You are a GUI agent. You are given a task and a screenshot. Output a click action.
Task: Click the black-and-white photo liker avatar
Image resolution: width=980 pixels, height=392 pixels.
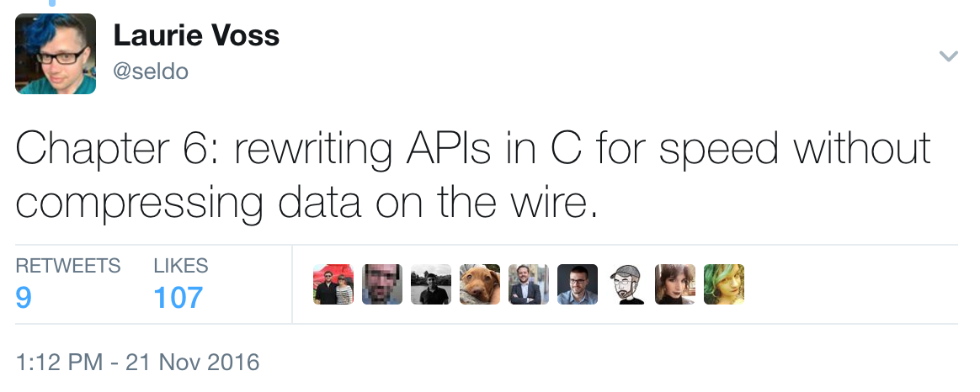tap(431, 284)
